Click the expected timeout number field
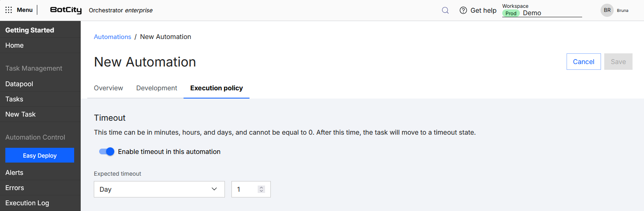The image size is (644, 211). click(245, 189)
